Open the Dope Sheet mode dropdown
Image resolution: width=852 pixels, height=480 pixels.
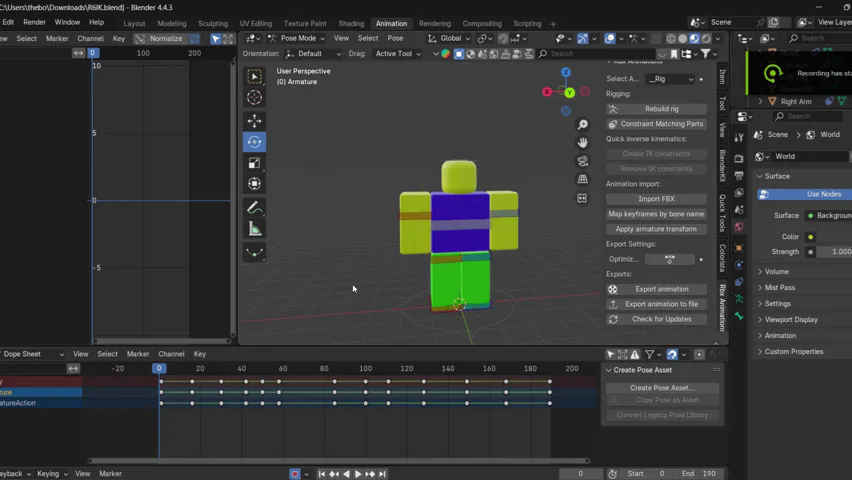pos(32,354)
